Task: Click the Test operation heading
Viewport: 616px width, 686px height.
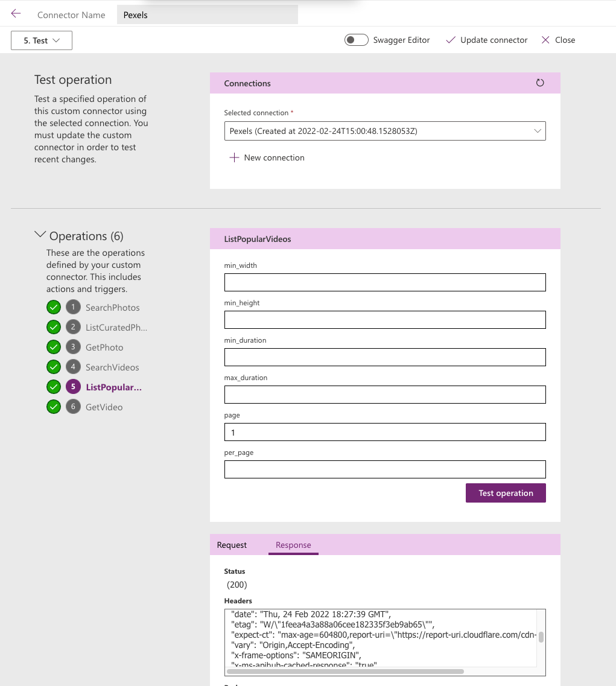Action: (73, 80)
